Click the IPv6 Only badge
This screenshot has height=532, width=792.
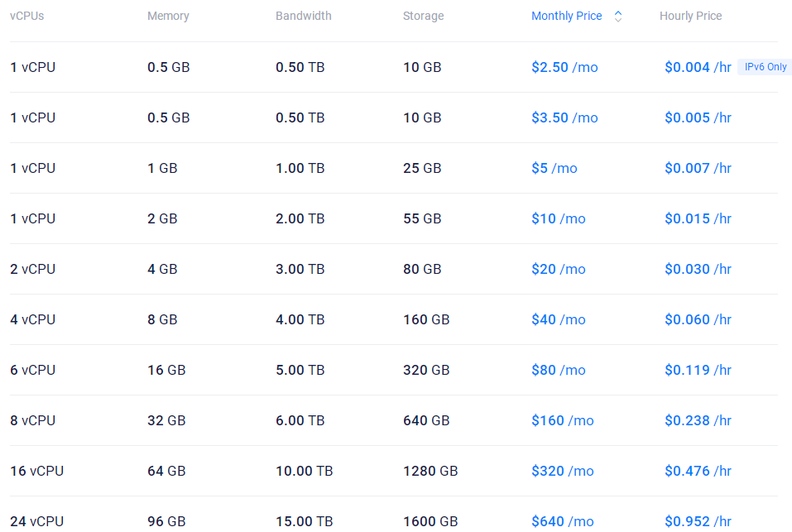[765, 67]
